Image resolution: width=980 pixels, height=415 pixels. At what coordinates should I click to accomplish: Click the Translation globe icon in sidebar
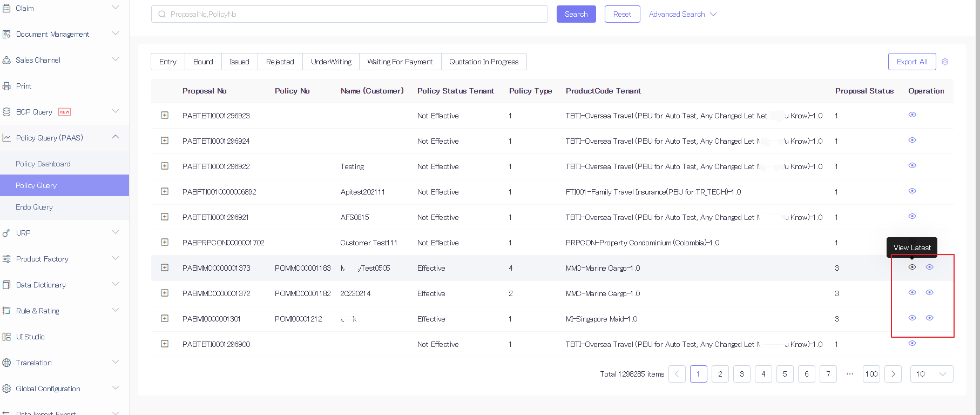click(6, 363)
